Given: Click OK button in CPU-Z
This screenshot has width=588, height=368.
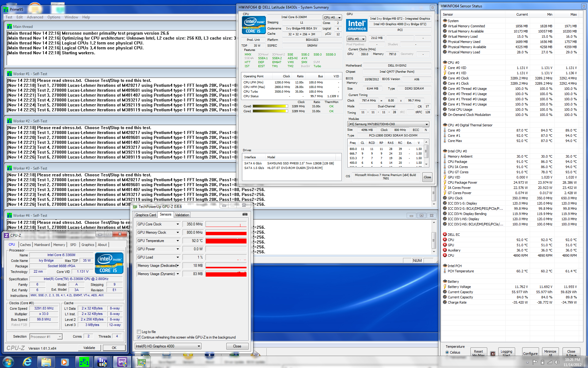Looking at the screenshot, I should [114, 348].
